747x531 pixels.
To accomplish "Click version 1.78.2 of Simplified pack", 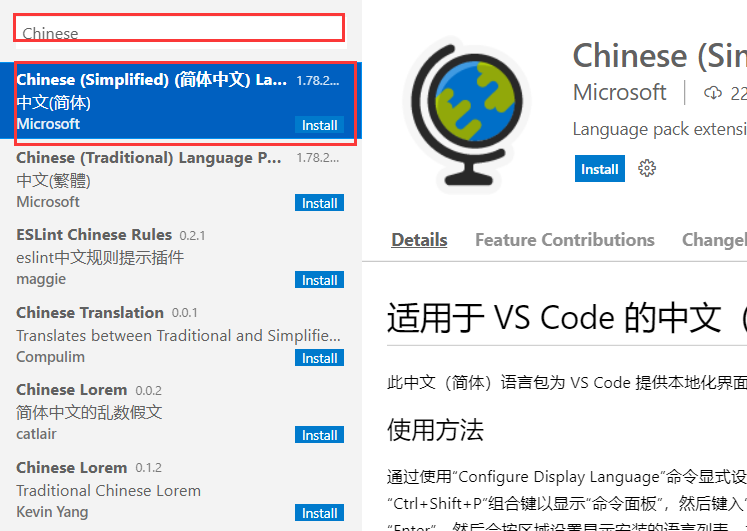I will pos(318,80).
